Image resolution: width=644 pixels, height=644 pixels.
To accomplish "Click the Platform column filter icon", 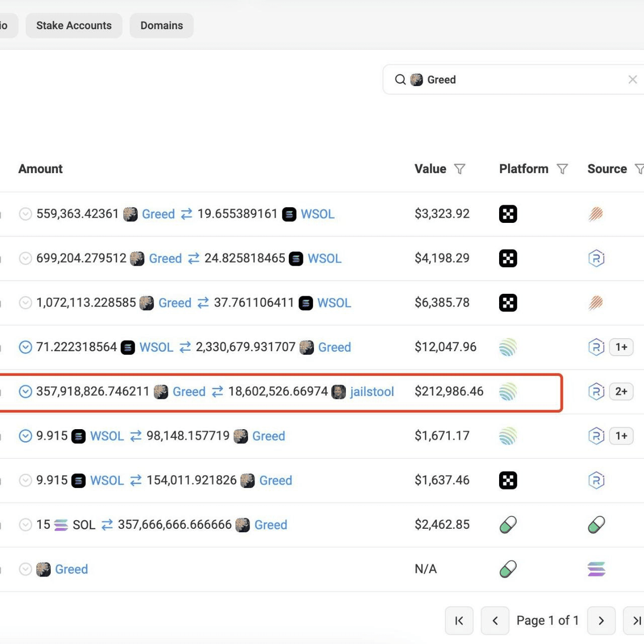I will point(562,169).
